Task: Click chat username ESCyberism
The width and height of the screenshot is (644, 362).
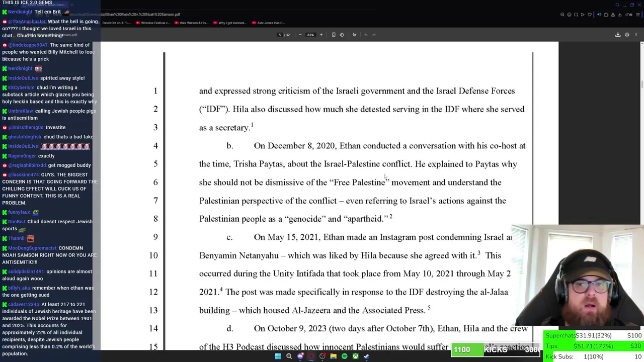Action: point(21,87)
